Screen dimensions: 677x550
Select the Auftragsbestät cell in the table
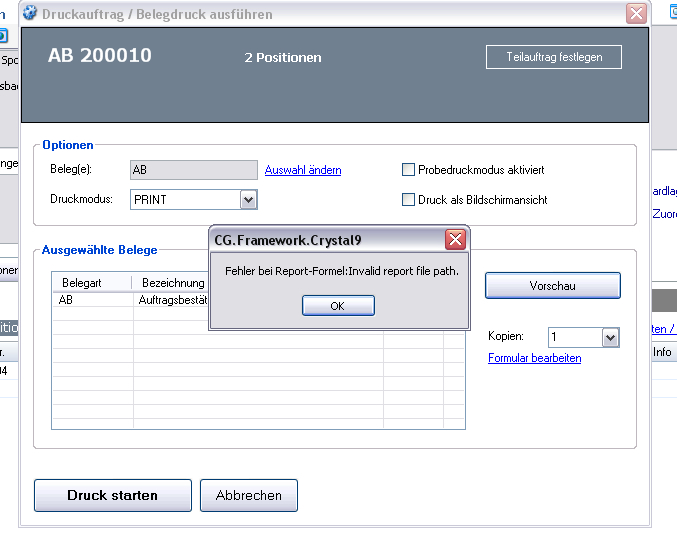click(x=170, y=299)
